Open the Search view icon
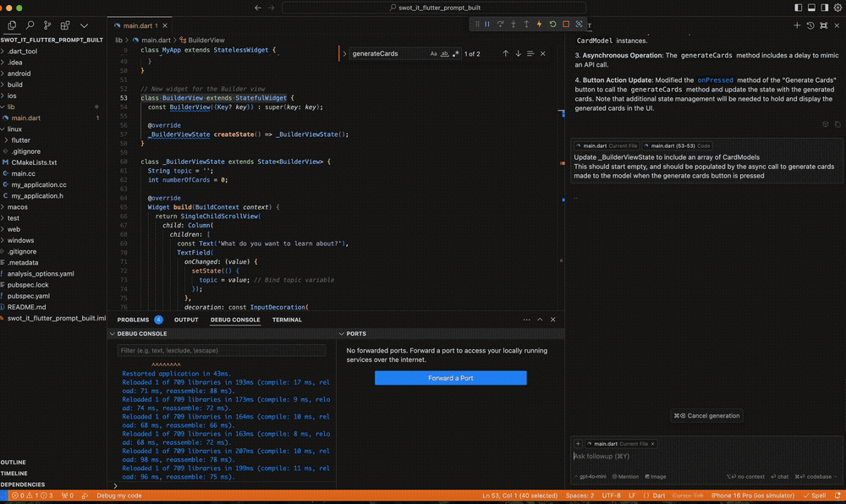 click(30, 25)
